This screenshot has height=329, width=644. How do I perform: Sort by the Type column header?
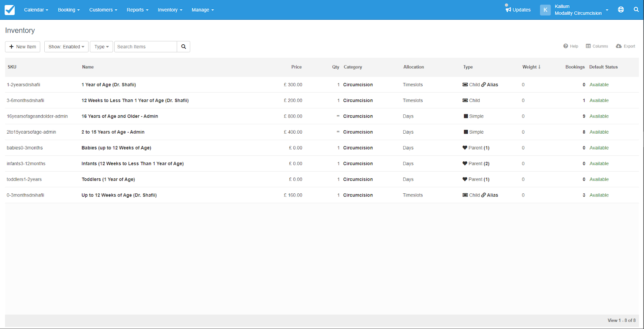468,67
